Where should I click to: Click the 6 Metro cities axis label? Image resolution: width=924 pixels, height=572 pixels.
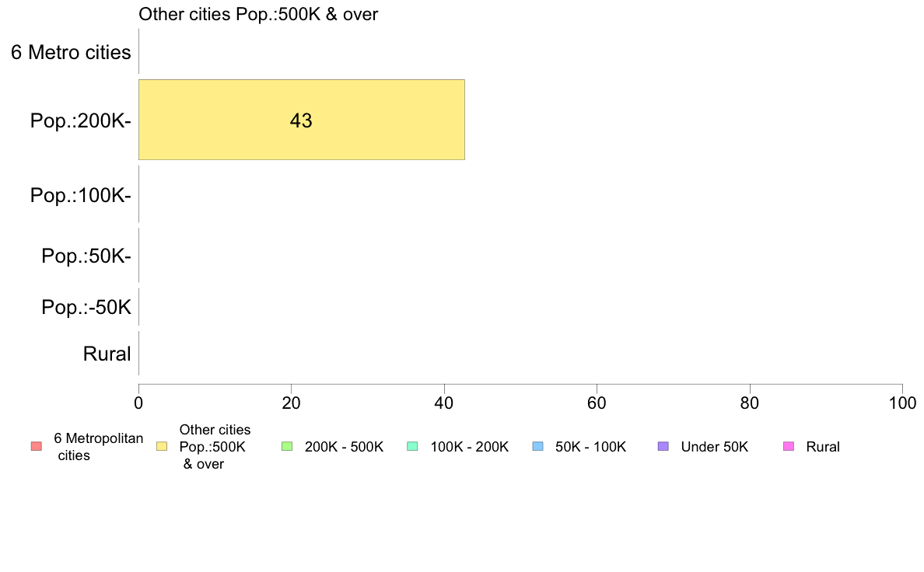click(x=71, y=52)
